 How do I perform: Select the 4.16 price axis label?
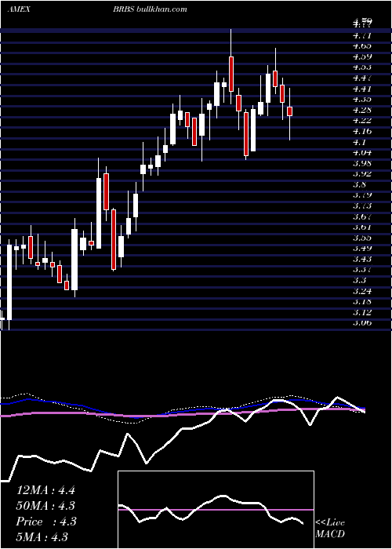click(x=362, y=131)
